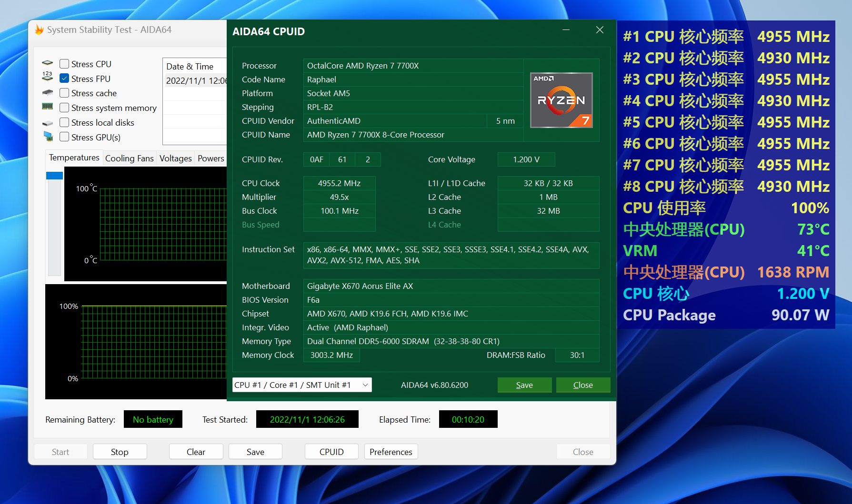Click Save in System Stability Test window
Image resolution: width=852 pixels, height=504 pixels.
255,452
